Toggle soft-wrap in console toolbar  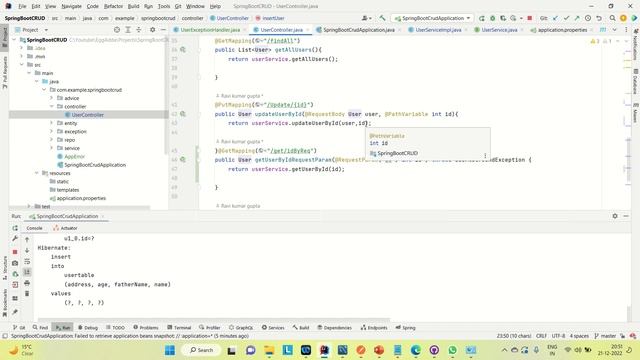click(x=27, y=261)
